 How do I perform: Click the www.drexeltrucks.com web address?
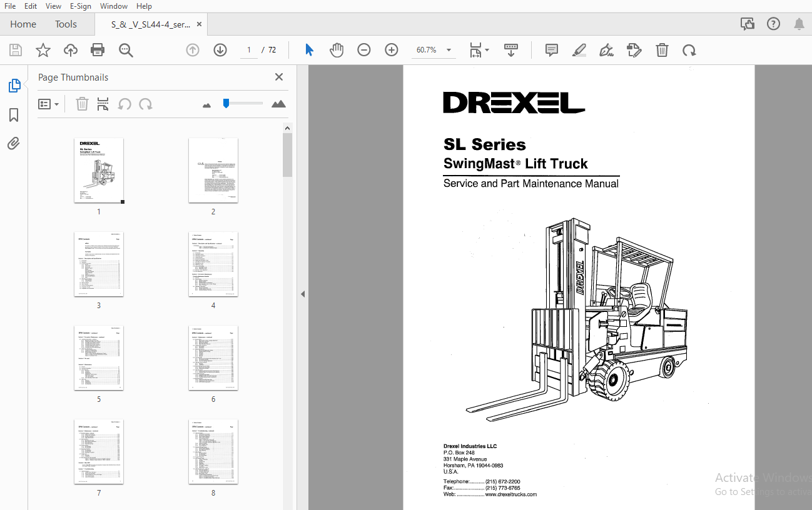[x=511, y=494]
